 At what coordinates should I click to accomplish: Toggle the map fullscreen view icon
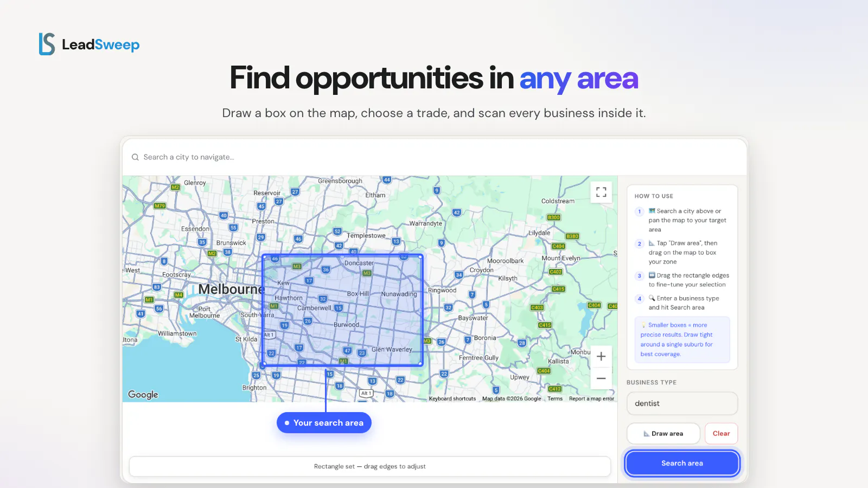tap(601, 192)
